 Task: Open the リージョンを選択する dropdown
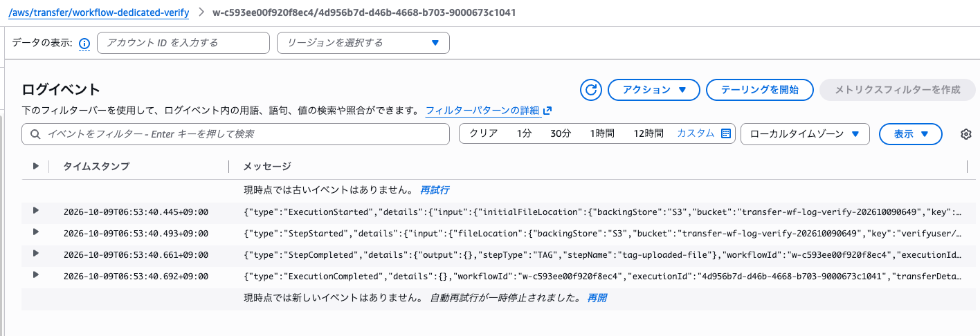(x=363, y=43)
